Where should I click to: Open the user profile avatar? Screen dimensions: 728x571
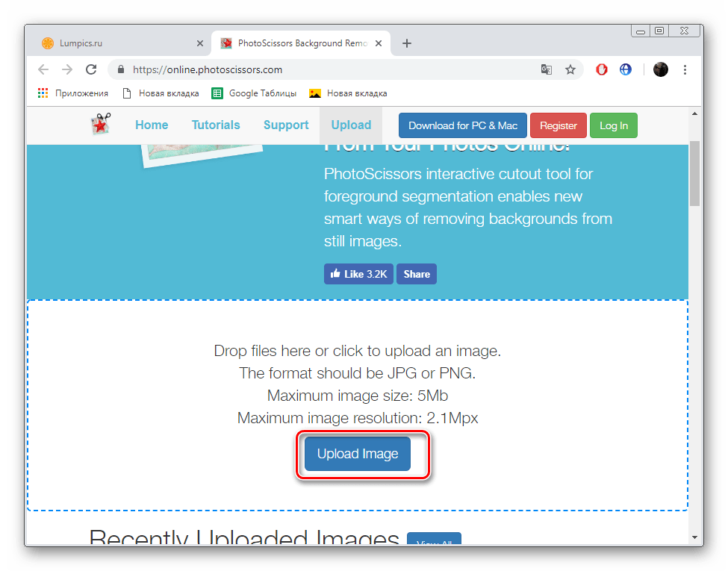pyautogui.click(x=661, y=69)
